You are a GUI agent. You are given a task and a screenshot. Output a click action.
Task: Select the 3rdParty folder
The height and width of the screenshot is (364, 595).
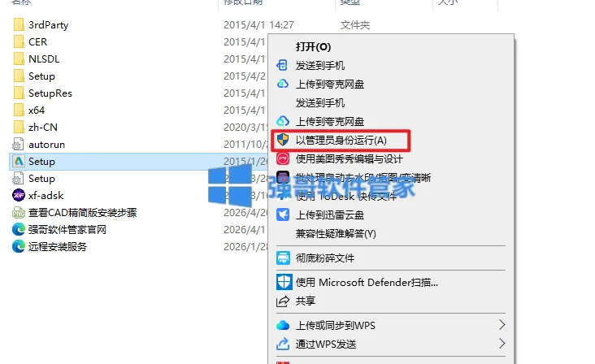point(41,24)
